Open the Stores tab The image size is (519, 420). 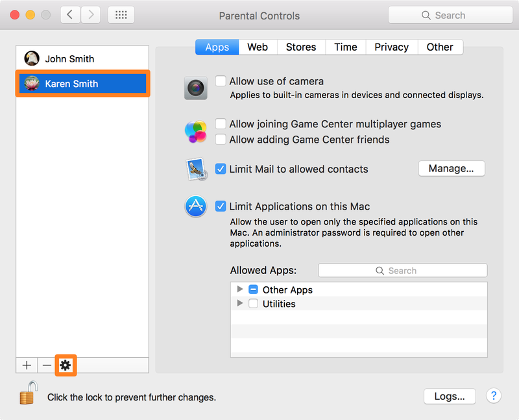(x=301, y=47)
